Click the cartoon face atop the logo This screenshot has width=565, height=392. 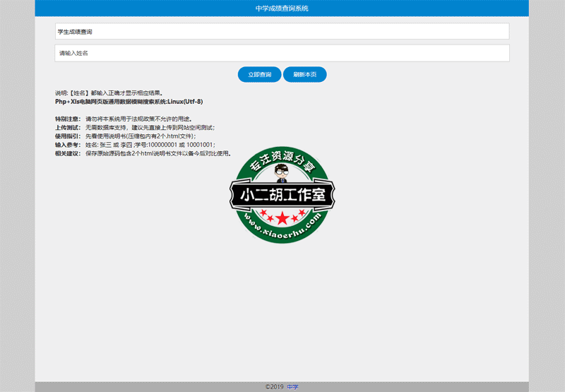(x=282, y=172)
